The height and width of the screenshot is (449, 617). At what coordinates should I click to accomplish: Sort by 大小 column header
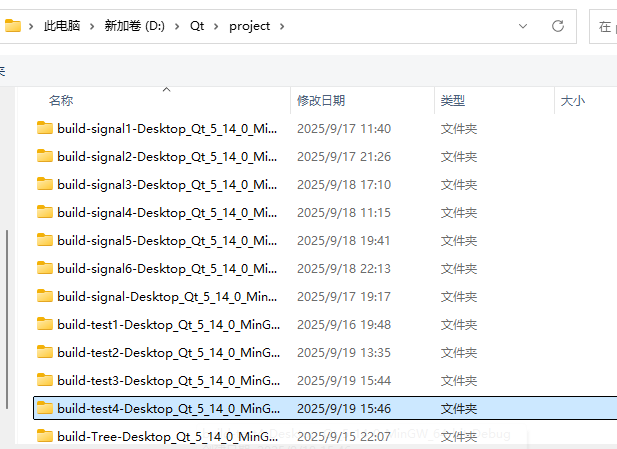(x=573, y=101)
